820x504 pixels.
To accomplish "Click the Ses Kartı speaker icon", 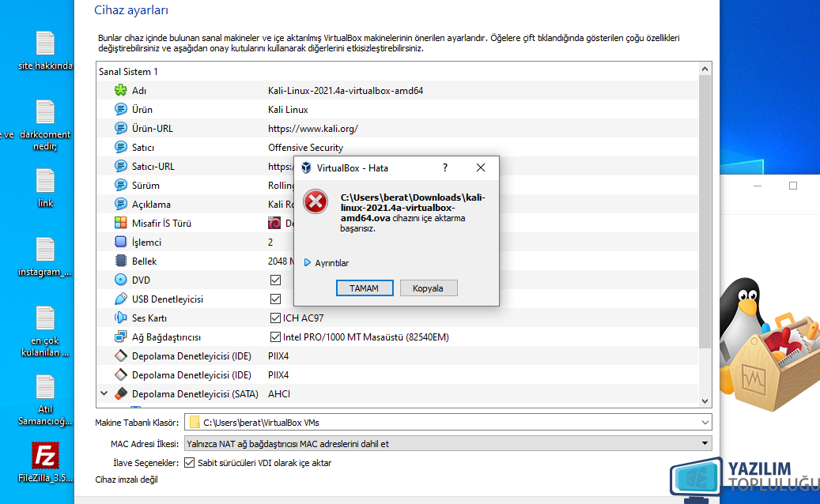I will (121, 318).
